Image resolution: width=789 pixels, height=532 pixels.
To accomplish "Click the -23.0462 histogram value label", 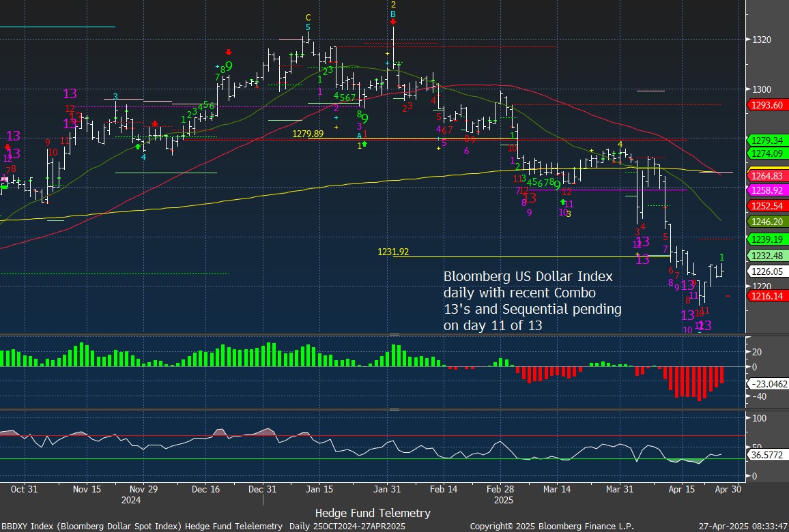I will pyautogui.click(x=769, y=384).
